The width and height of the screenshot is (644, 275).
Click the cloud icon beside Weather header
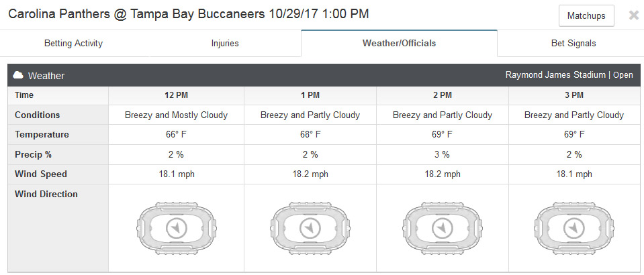point(17,76)
